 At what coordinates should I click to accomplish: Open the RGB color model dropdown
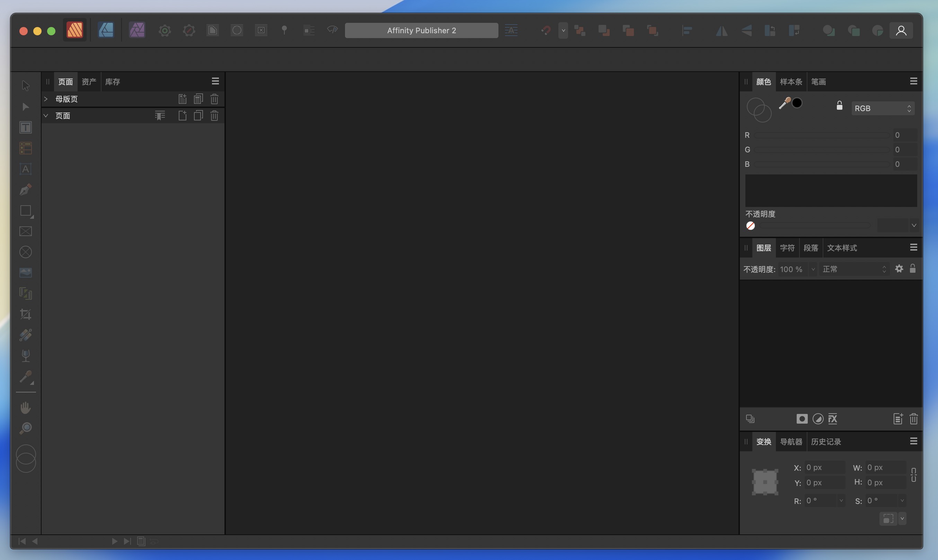(x=883, y=108)
